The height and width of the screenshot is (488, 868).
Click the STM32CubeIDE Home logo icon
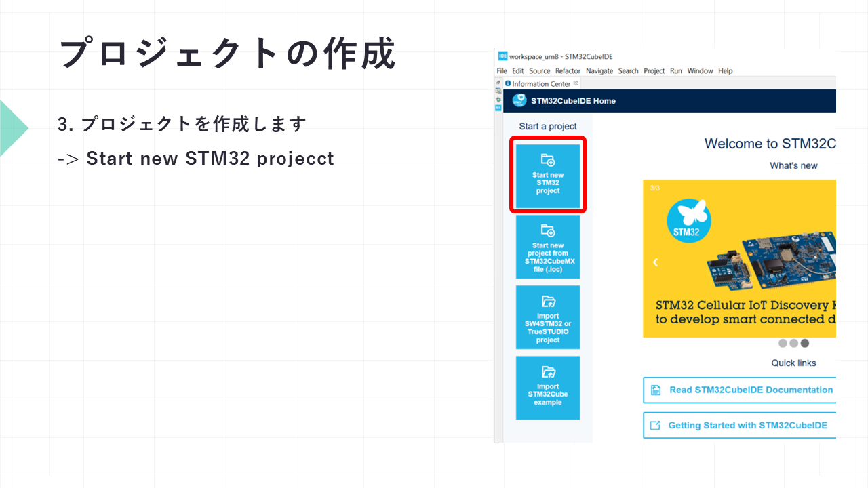tap(519, 100)
